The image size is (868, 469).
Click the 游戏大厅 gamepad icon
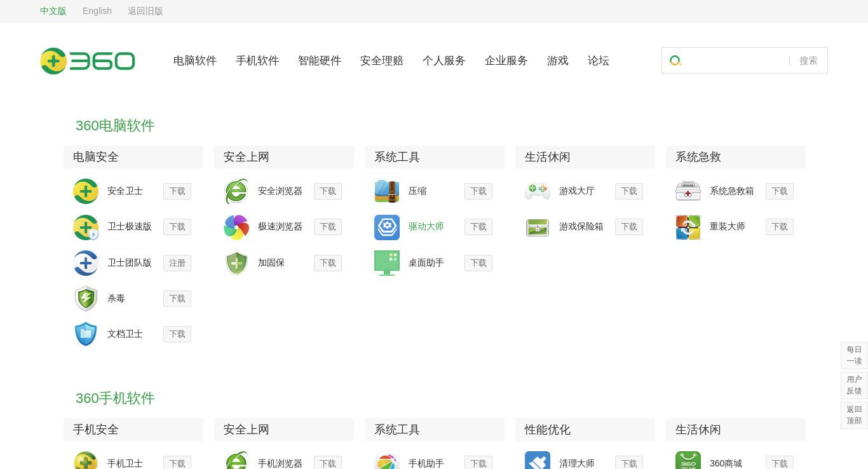pos(538,191)
